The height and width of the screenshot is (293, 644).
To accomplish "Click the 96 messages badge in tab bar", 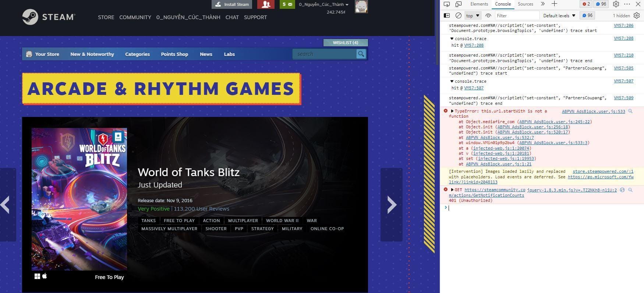I will click(601, 4).
